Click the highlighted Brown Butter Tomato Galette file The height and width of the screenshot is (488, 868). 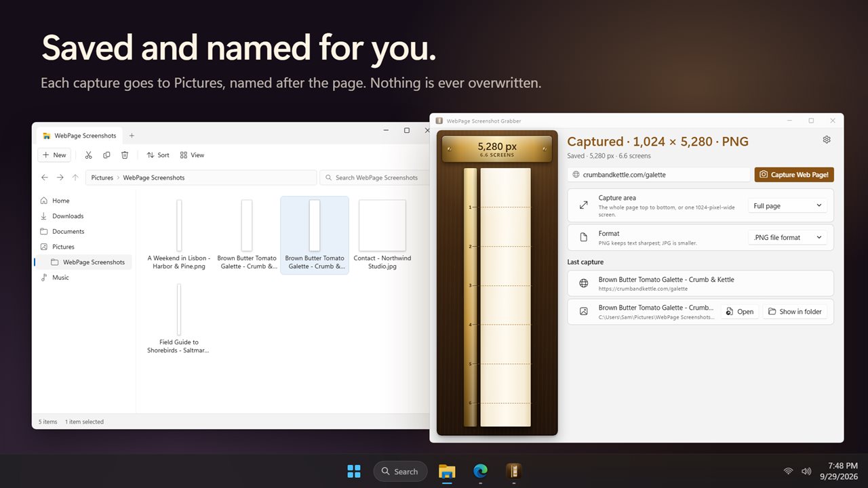[315, 235]
